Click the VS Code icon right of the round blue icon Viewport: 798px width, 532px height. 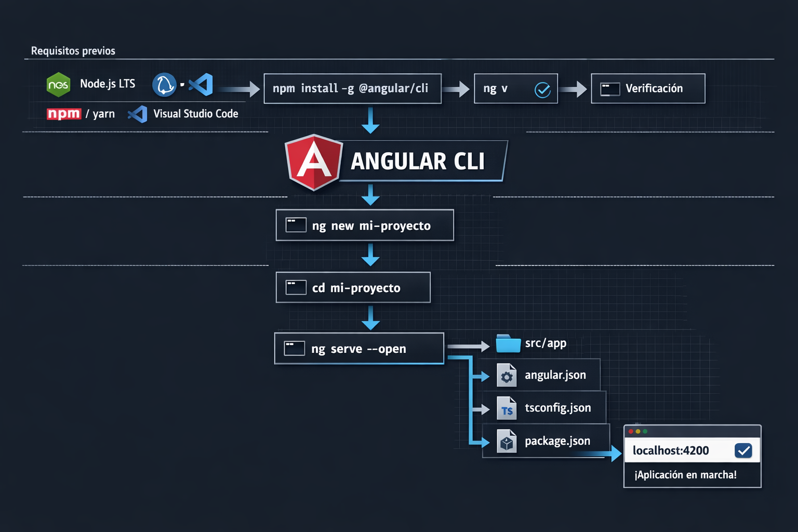201,85
